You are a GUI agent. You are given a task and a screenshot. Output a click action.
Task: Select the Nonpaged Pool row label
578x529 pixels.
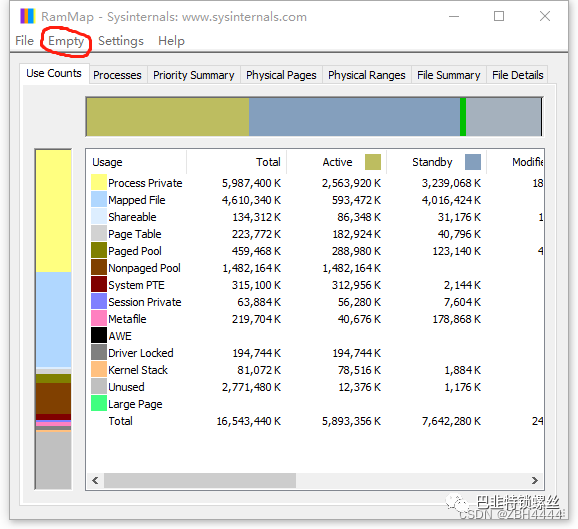(x=144, y=268)
